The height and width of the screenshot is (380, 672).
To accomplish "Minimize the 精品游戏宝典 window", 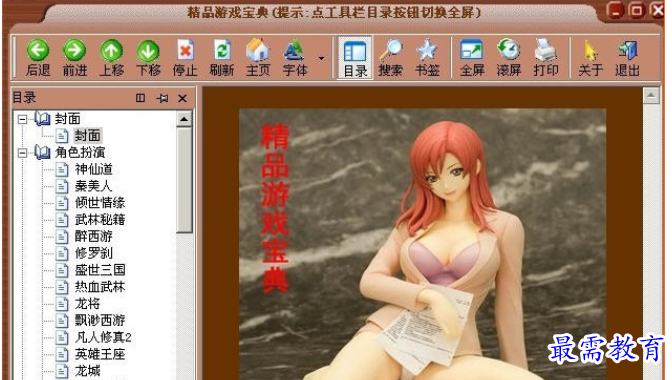I will (615, 10).
